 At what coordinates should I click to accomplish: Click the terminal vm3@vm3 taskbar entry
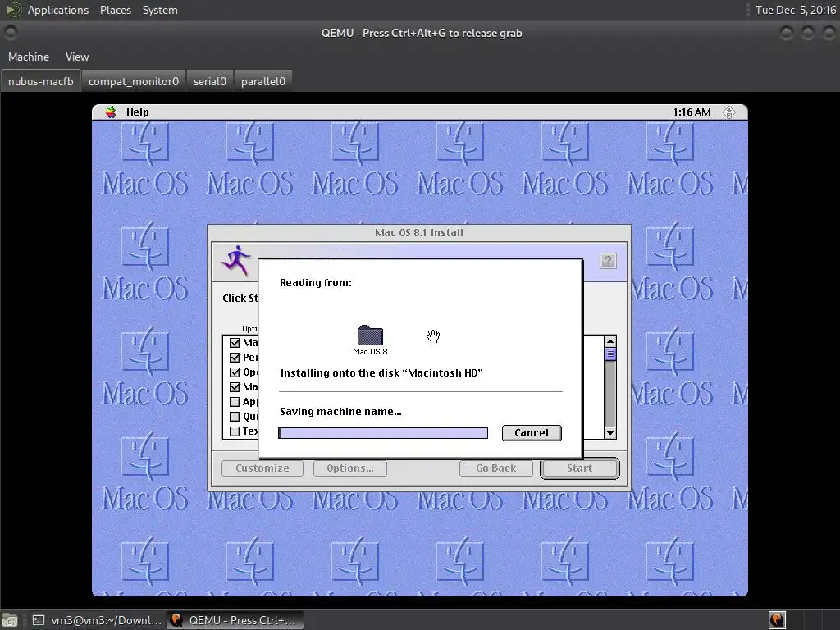tap(96, 620)
